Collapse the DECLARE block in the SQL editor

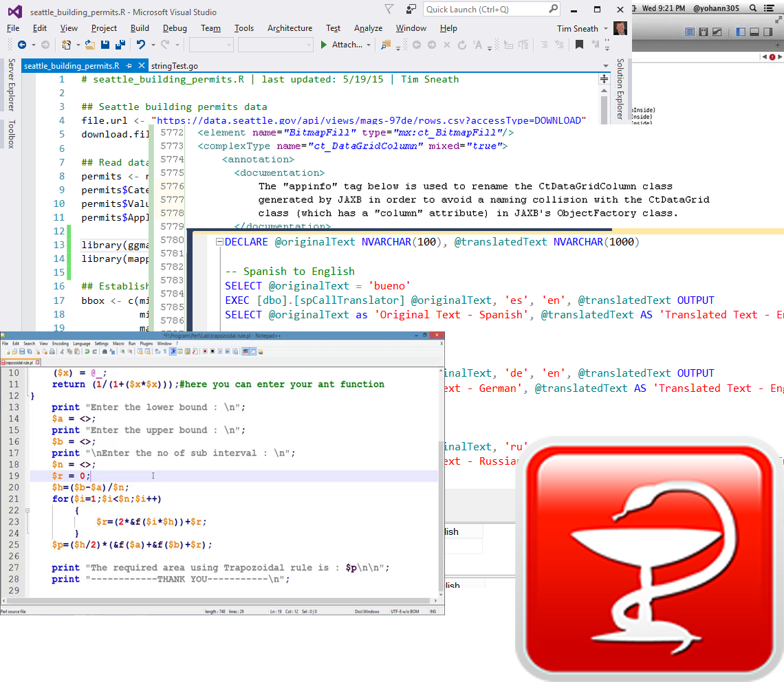[219, 242]
